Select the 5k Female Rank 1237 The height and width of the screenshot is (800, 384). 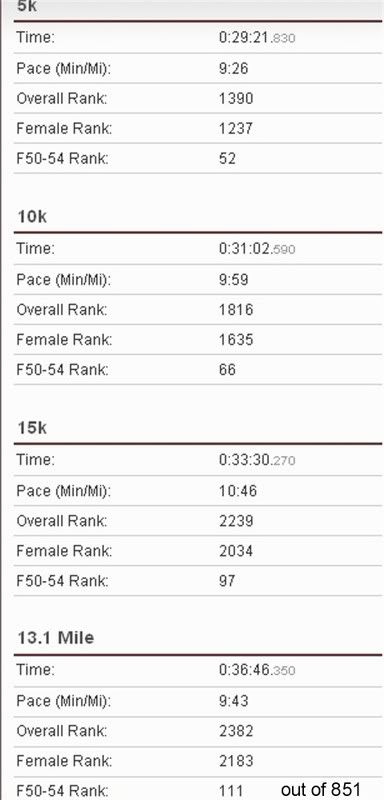click(x=236, y=128)
